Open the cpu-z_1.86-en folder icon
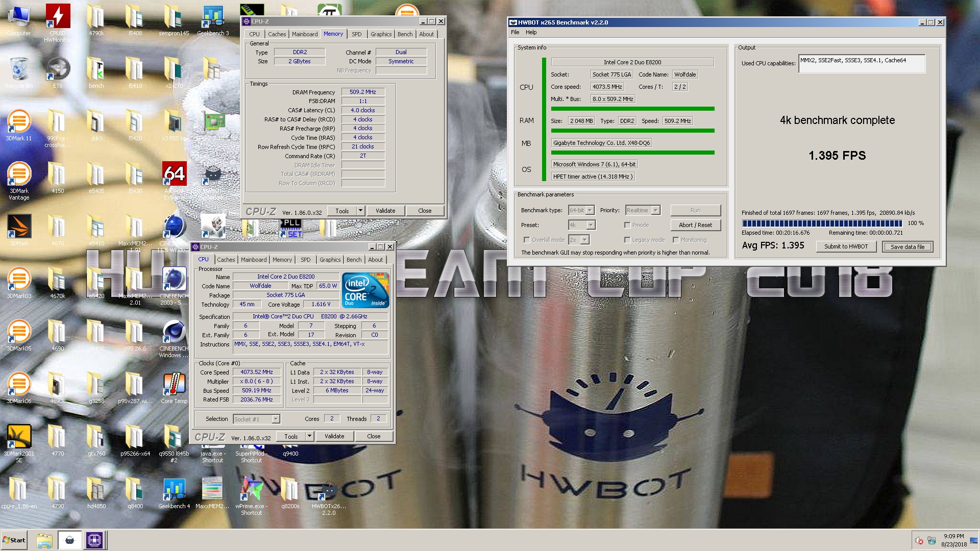980x551 pixels. coord(19,493)
